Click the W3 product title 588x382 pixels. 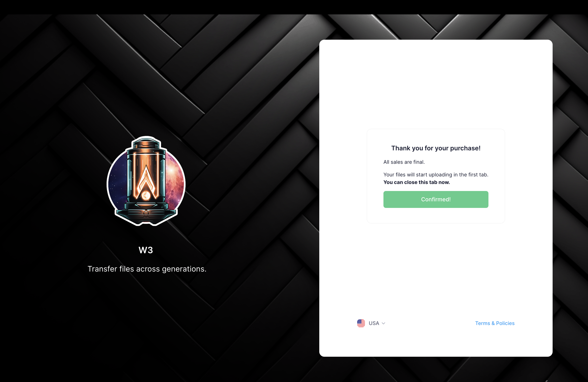(x=146, y=250)
